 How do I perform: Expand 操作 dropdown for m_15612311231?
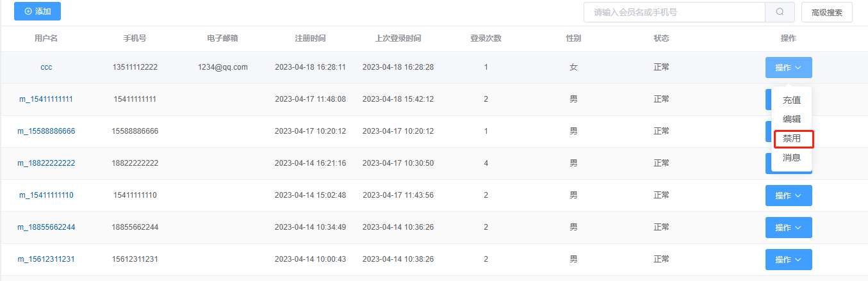(x=789, y=259)
